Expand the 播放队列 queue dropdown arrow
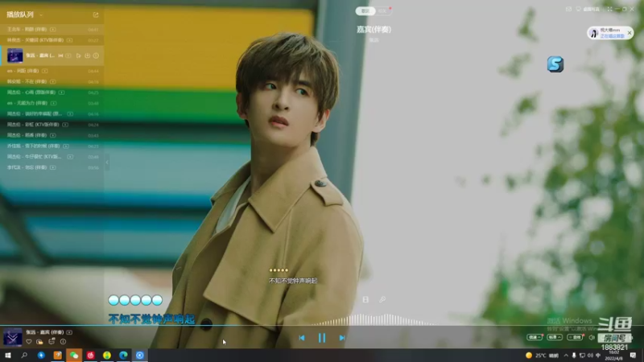The image size is (644, 362). tap(41, 15)
